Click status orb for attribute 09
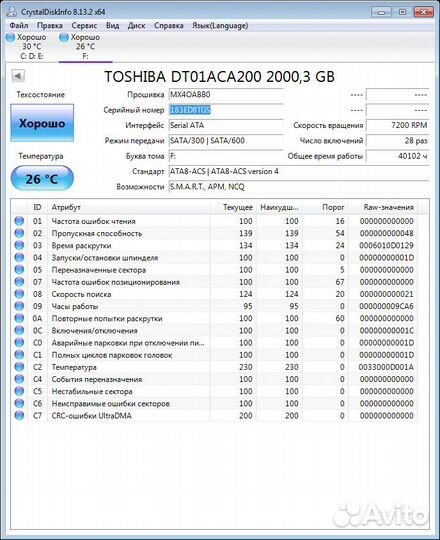This screenshot has width=440, height=540. [19, 306]
